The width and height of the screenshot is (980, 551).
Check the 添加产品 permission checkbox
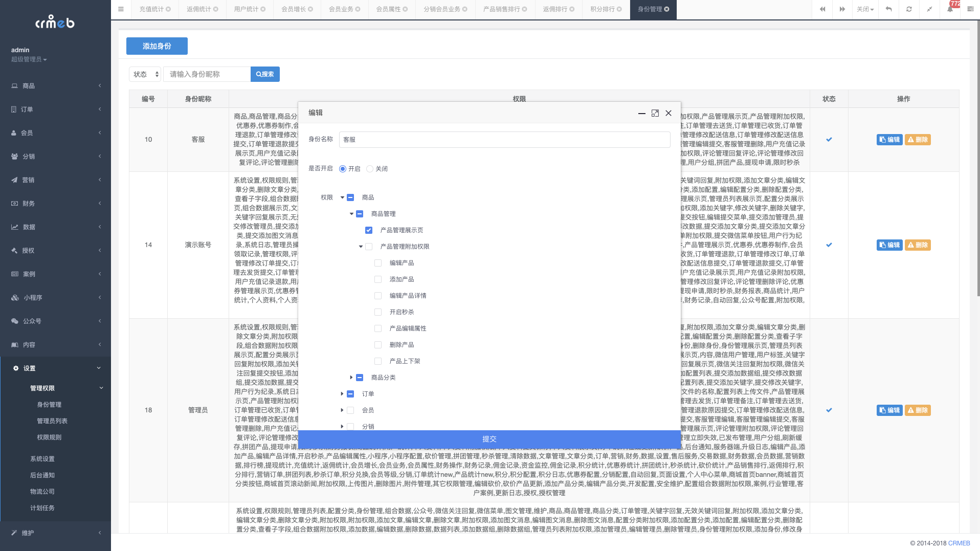378,279
